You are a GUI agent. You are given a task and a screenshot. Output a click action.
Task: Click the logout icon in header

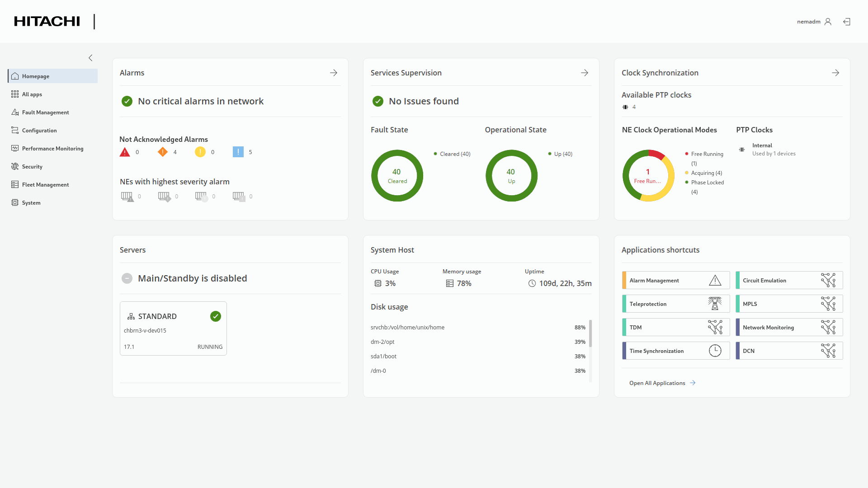(847, 22)
